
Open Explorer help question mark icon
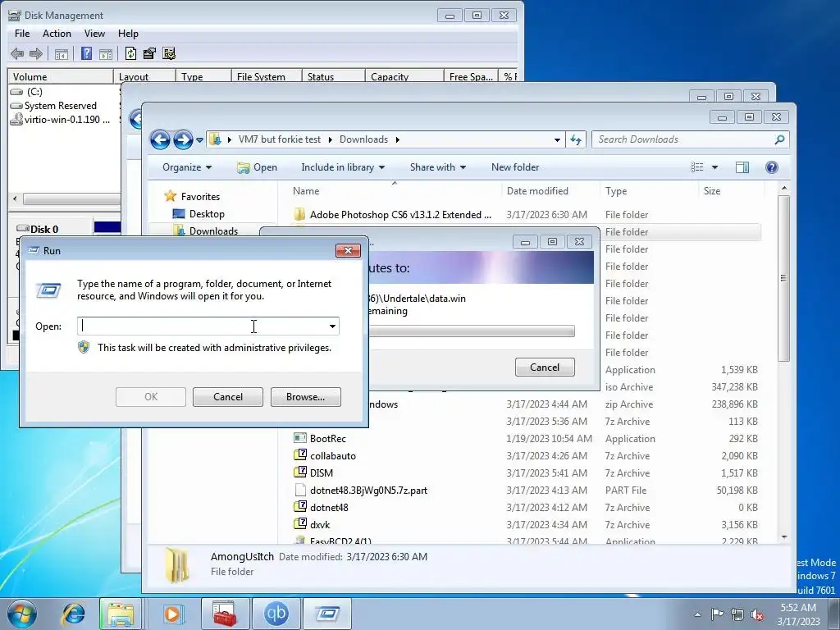click(x=771, y=167)
